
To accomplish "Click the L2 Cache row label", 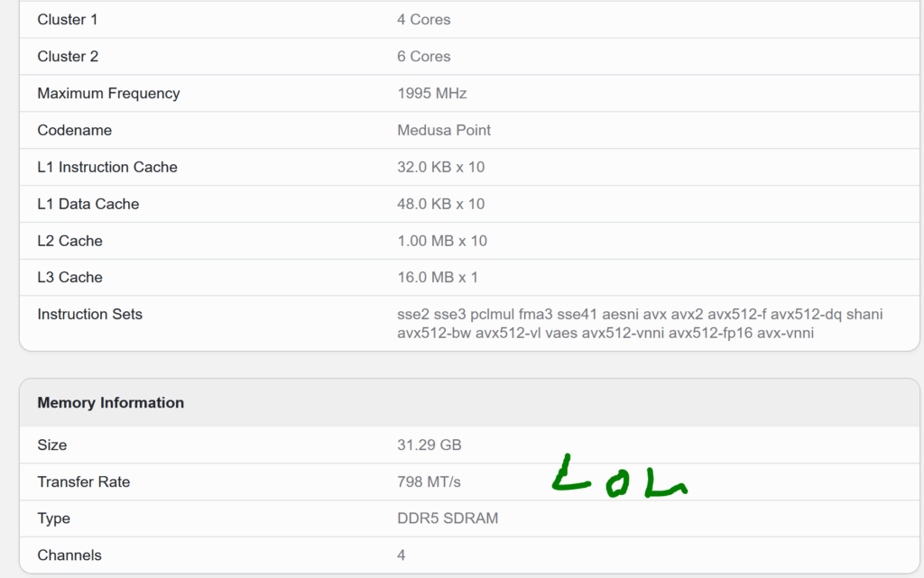I will click(x=69, y=241).
